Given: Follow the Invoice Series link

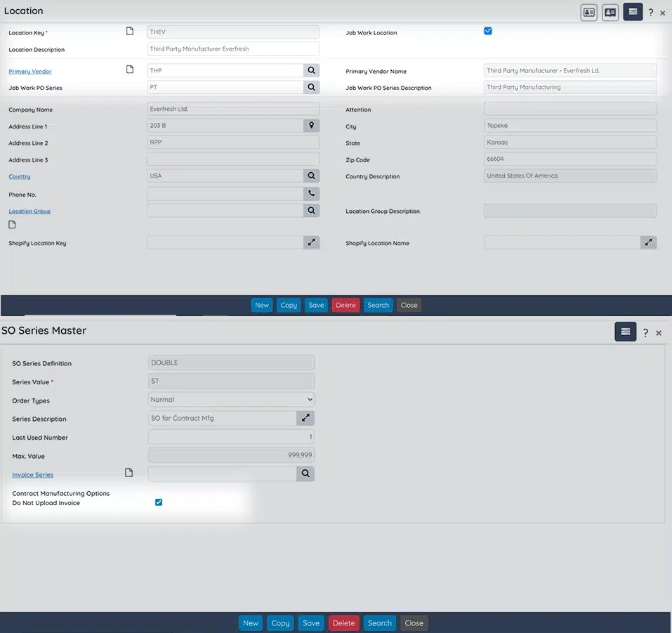Looking at the screenshot, I should pyautogui.click(x=32, y=475).
